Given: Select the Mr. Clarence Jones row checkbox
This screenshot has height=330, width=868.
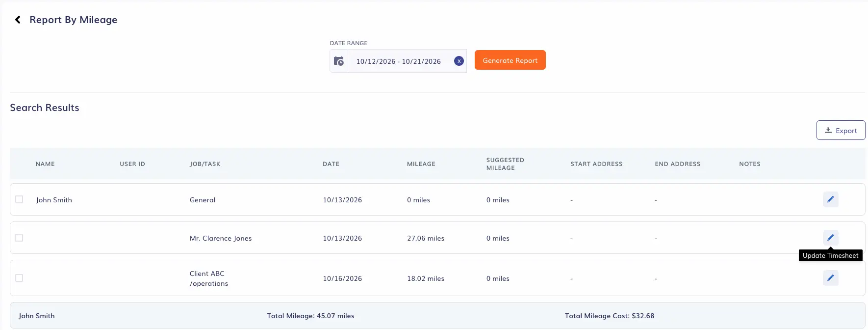Looking at the screenshot, I should [19, 238].
